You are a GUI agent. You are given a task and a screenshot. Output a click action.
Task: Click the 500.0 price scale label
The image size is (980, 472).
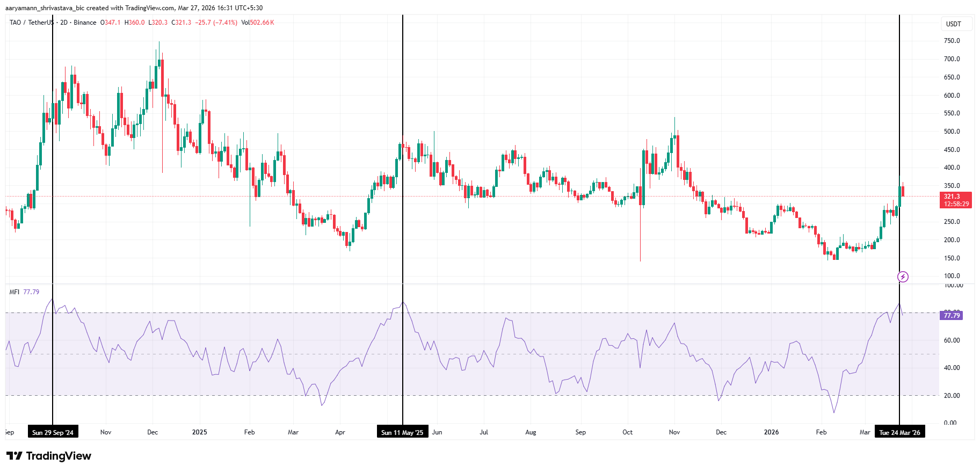[952, 132]
